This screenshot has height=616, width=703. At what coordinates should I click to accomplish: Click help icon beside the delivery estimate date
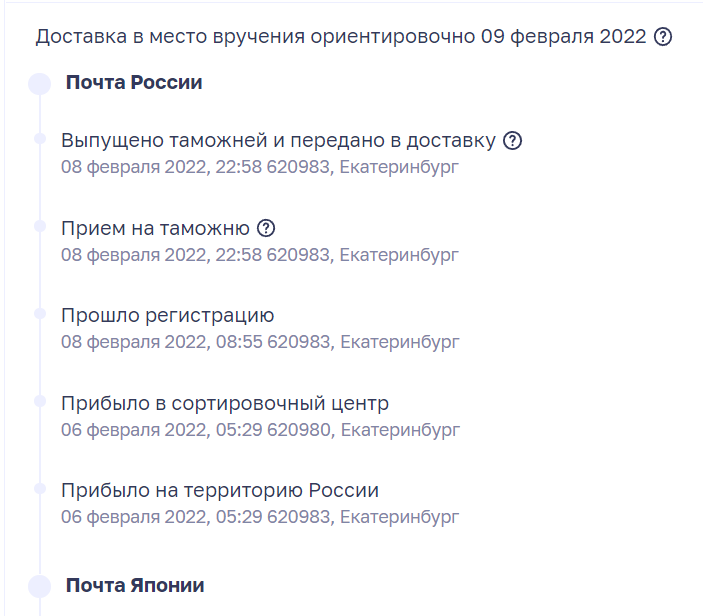[662, 38]
